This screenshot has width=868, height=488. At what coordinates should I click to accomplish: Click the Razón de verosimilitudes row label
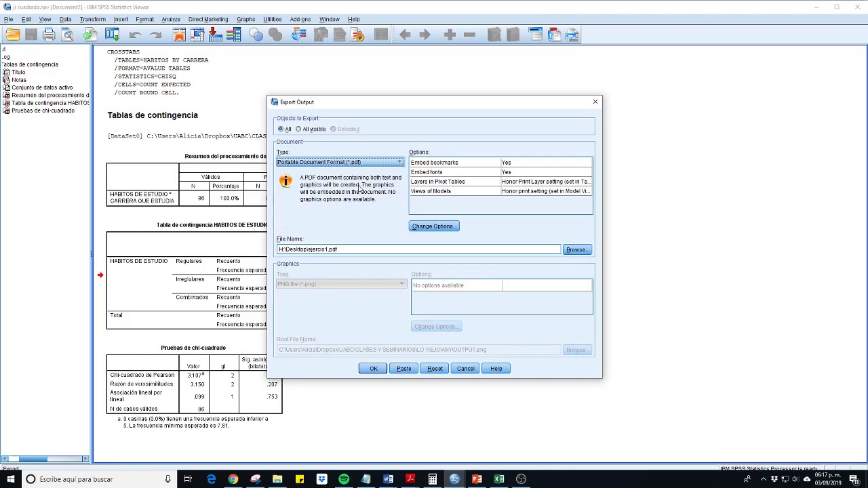pyautogui.click(x=141, y=384)
